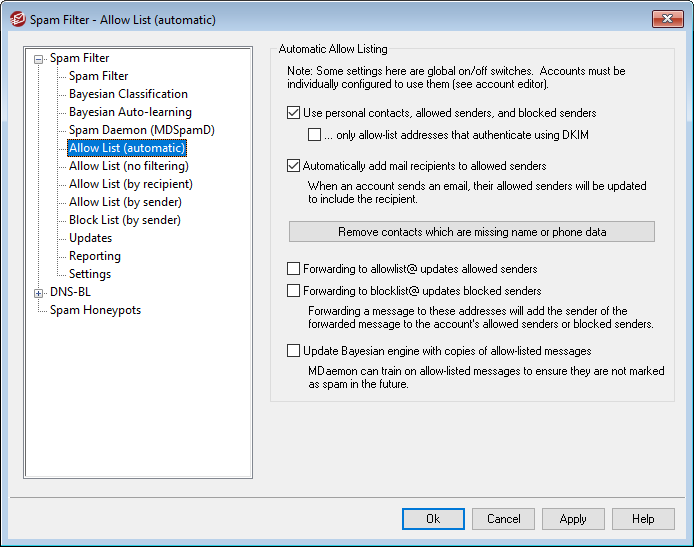The width and height of the screenshot is (694, 547).
Task: Go to Block List (by sender)
Action: (124, 220)
